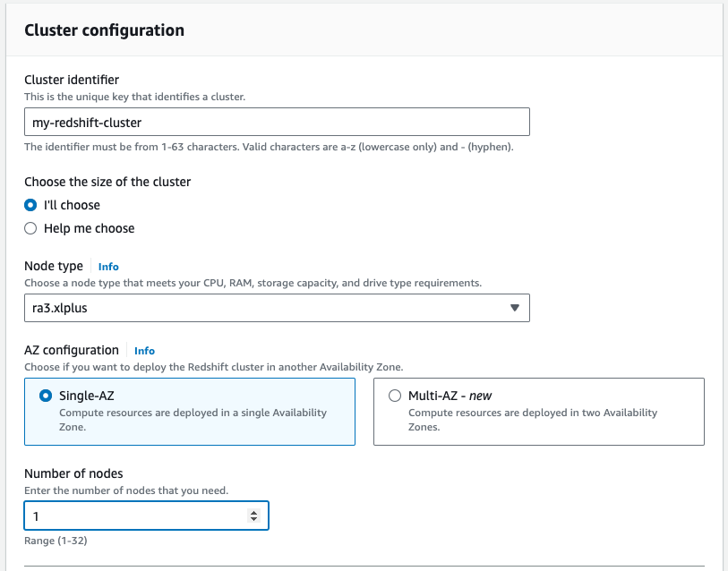Select the Single-AZ radio button
This screenshot has height=571, width=728.
coord(46,396)
